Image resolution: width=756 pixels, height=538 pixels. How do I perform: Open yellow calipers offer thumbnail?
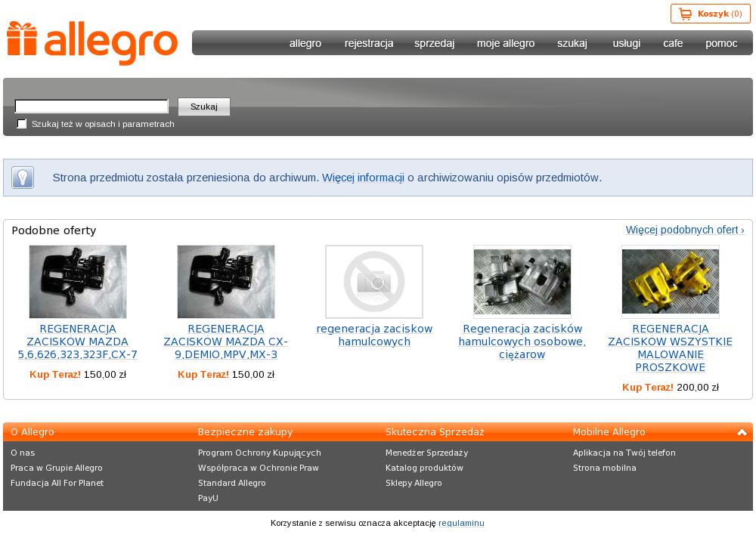[x=670, y=282]
